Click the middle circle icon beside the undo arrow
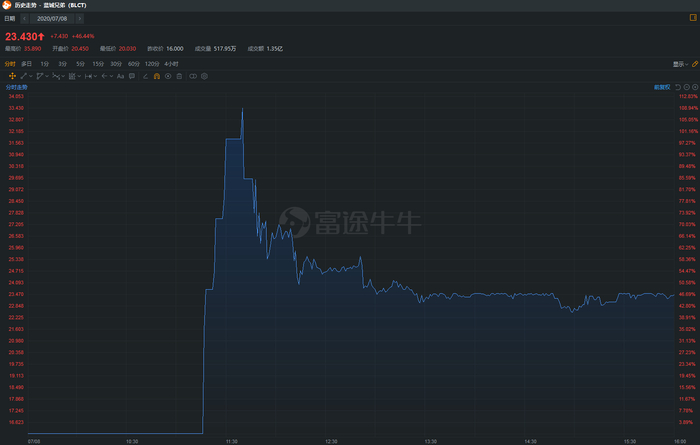700x445 pixels. pyautogui.click(x=687, y=87)
